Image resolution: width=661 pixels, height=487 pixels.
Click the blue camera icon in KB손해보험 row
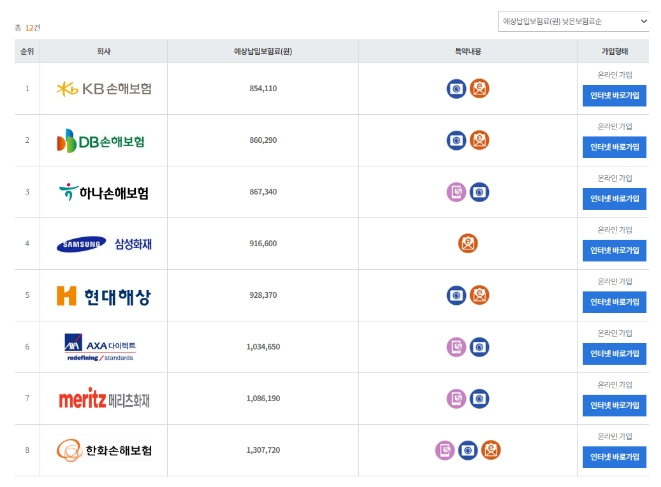[x=456, y=89]
